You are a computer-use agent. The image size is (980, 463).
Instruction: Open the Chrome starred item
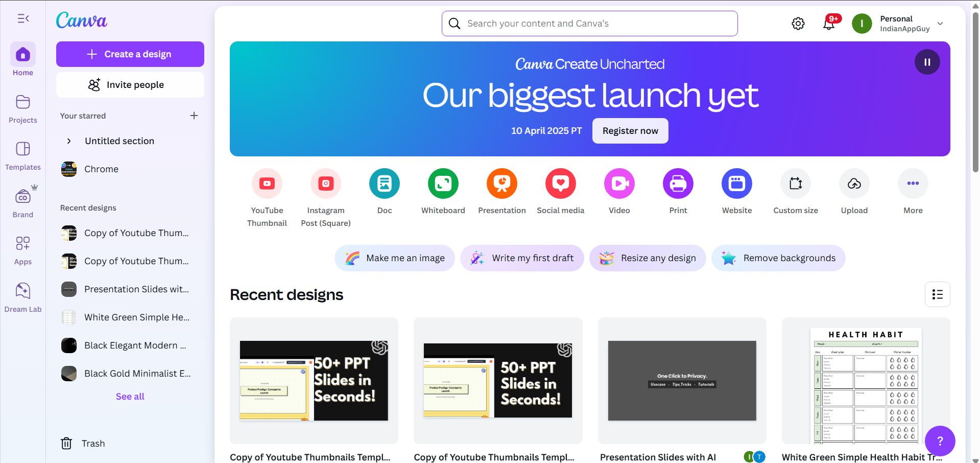pyautogui.click(x=130, y=169)
